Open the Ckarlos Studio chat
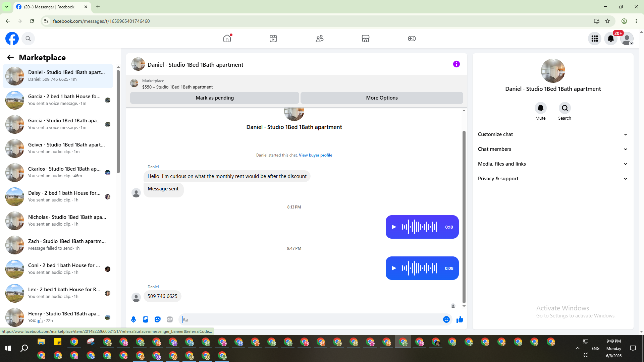Viewport: 644px width, 362px height. (58, 173)
